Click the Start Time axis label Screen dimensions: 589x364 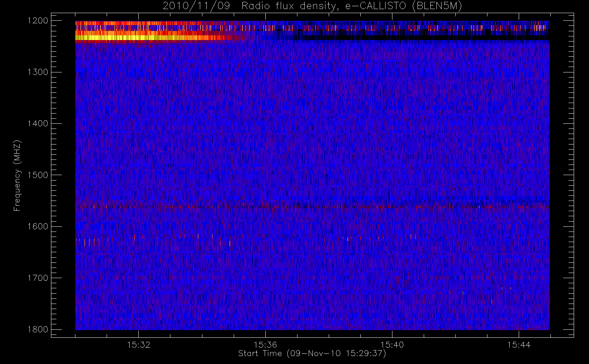(x=312, y=353)
